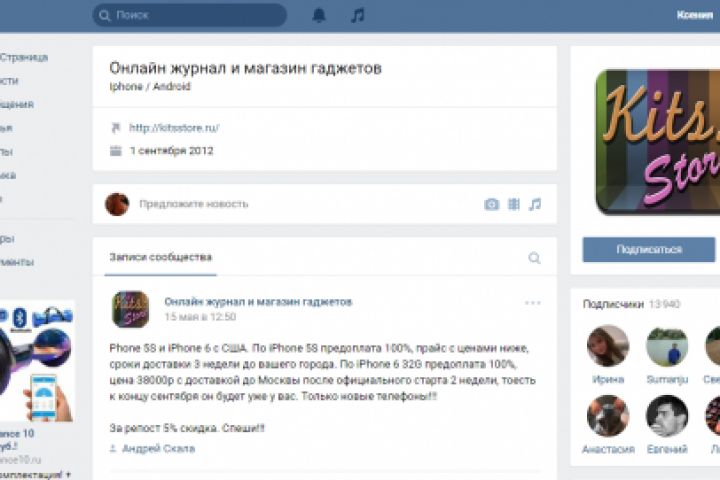Click the search magnifier in top bar
This screenshot has width=720, height=480.
coord(105,16)
